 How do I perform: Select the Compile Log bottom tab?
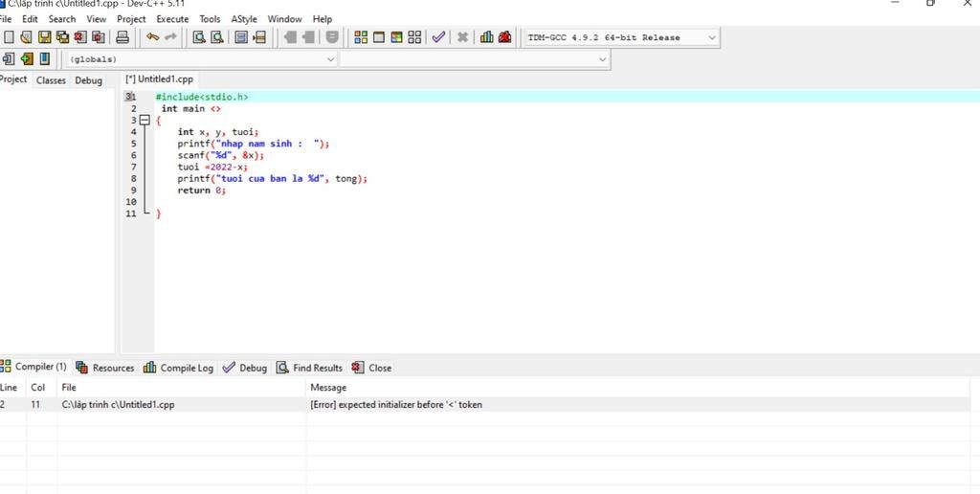(x=178, y=368)
